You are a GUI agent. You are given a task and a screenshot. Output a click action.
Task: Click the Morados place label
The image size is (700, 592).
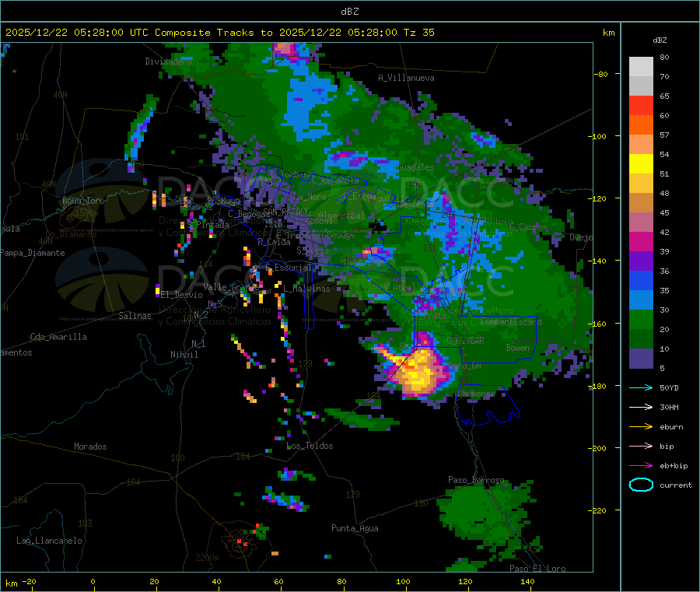pos(90,447)
